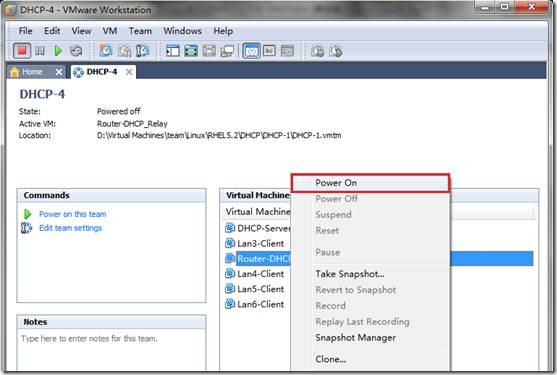
Task: Select the DHCP-4 tab
Action: [102, 72]
